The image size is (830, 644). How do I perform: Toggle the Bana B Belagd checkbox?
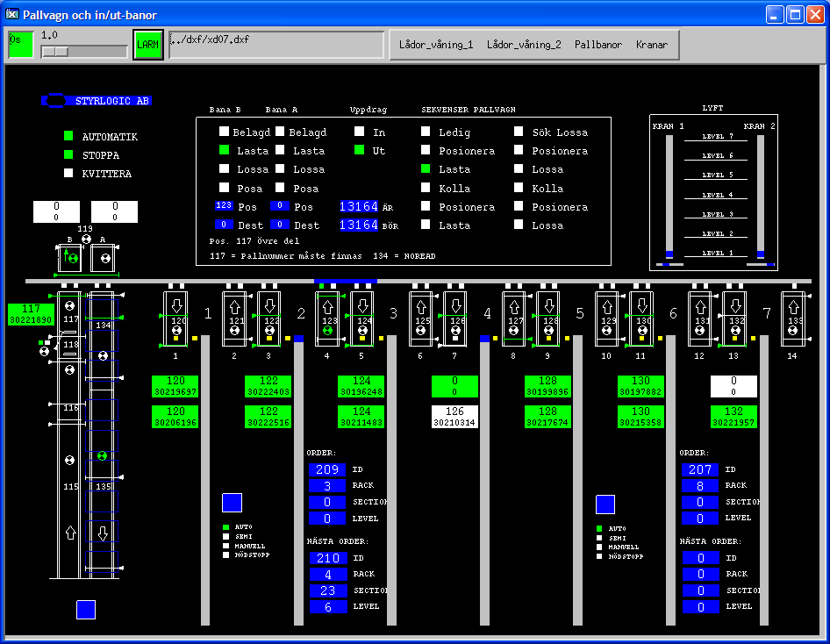click(x=224, y=132)
